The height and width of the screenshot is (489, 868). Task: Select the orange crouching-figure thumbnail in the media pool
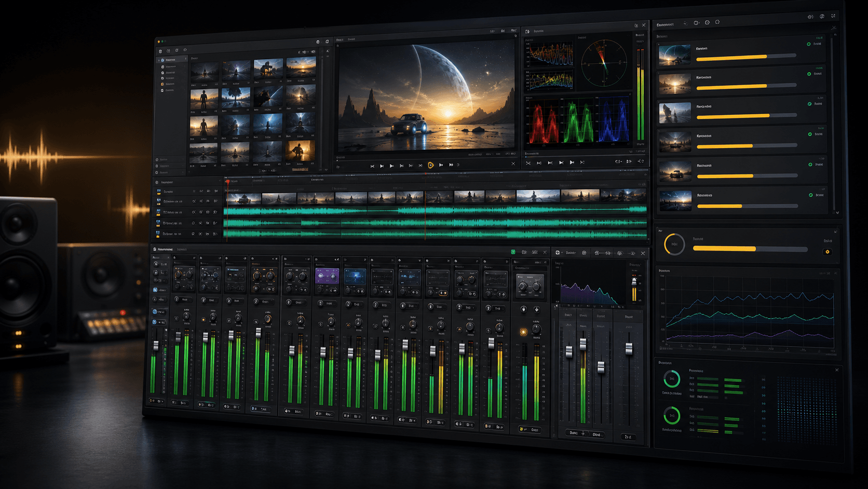pos(300,151)
